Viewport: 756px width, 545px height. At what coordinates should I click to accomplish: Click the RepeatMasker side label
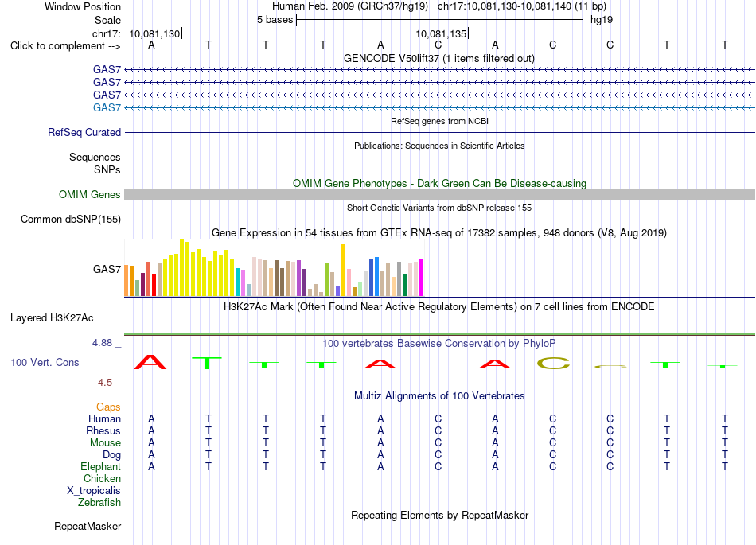[88, 527]
